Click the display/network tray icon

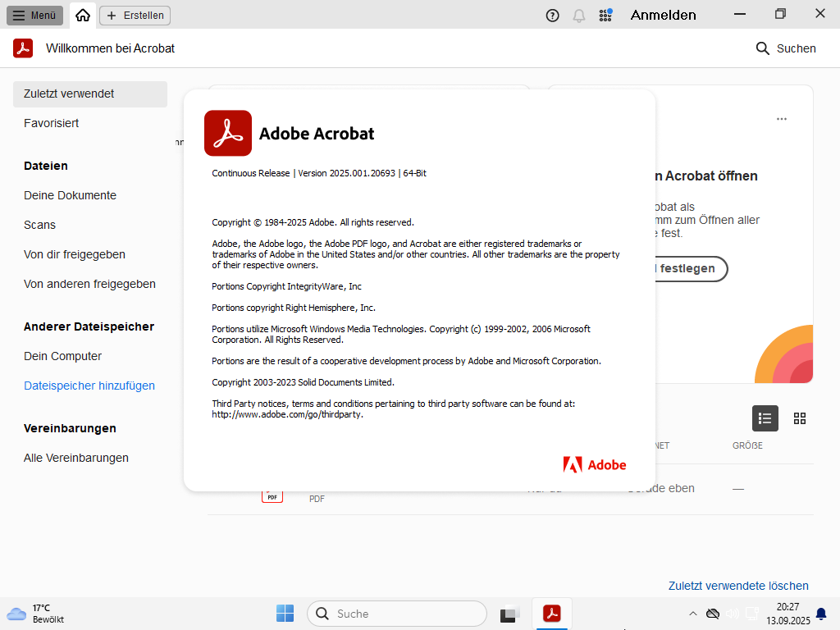click(752, 614)
